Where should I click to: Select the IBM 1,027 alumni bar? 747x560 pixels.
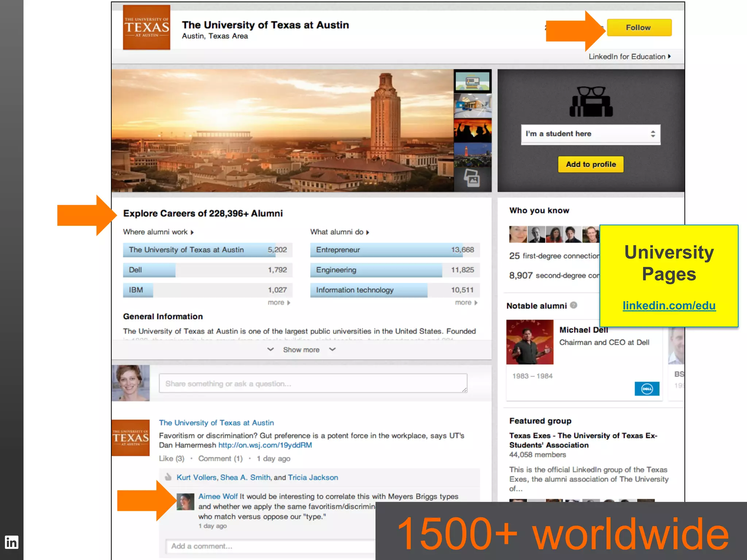pyautogui.click(x=208, y=290)
